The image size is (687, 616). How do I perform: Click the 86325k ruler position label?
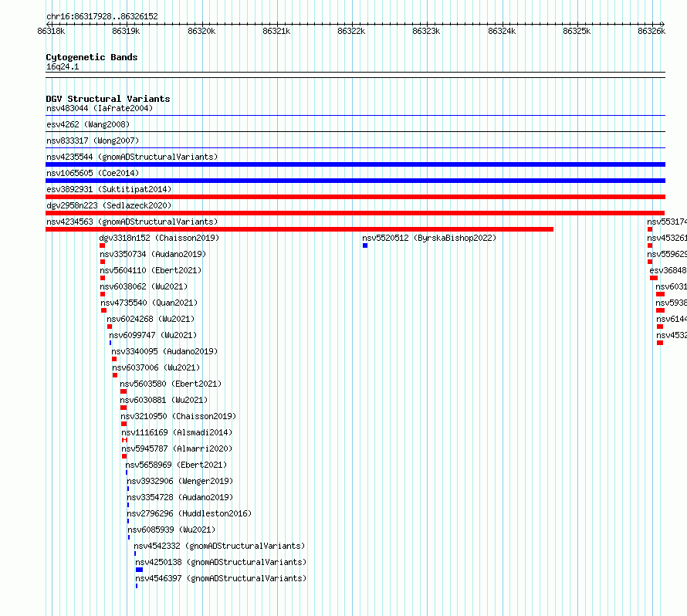tap(577, 31)
